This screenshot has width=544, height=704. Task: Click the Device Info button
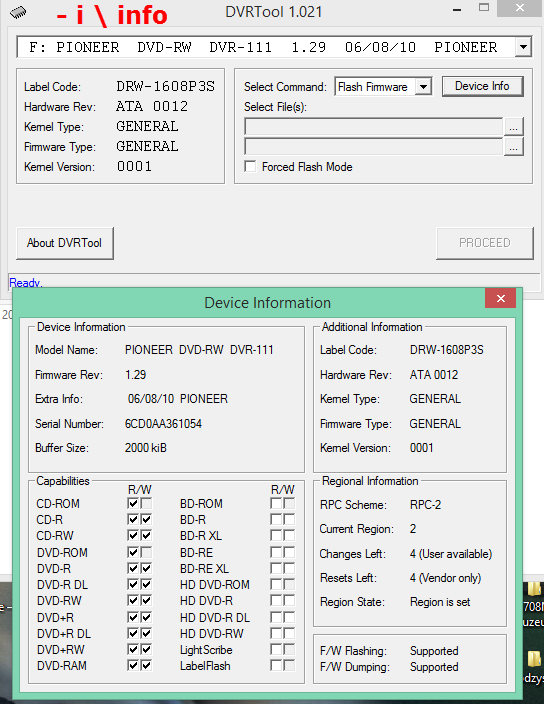pyautogui.click(x=483, y=86)
